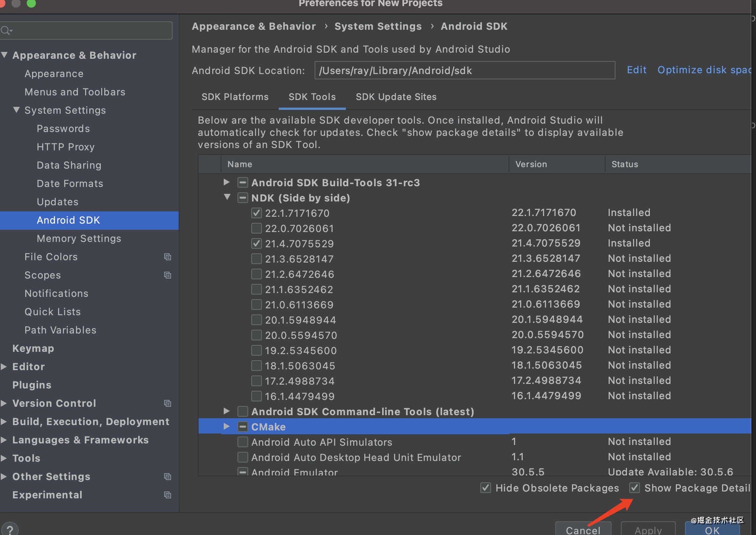756x535 pixels.
Task: Click the Android SDK Location path field
Action: (x=464, y=71)
